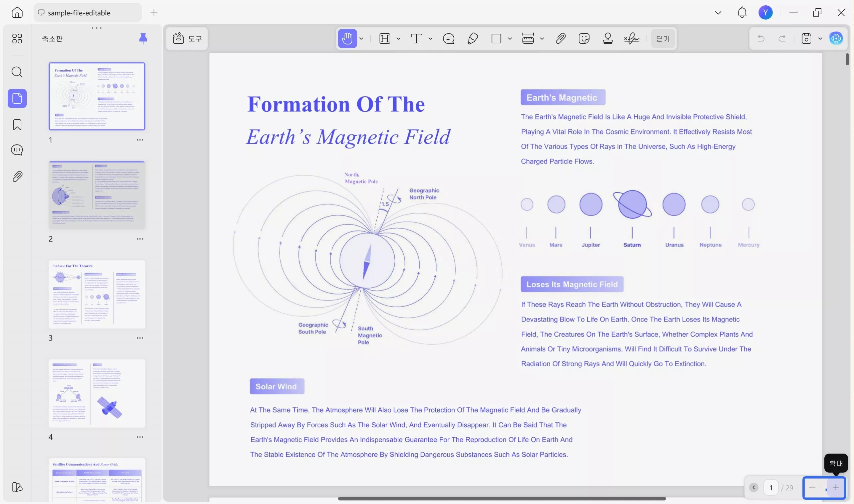Click the vertical document scrollbar
The image size is (854, 504).
click(847, 59)
